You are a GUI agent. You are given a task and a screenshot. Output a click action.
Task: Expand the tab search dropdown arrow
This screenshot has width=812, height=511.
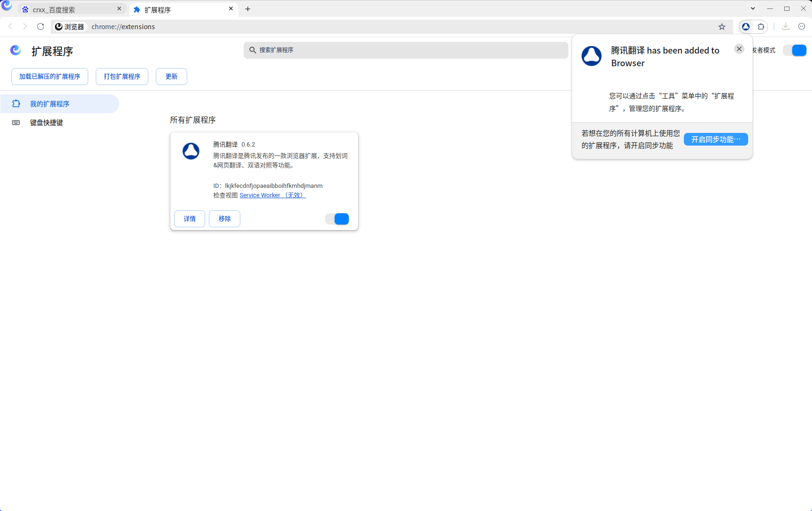pyautogui.click(x=753, y=8)
